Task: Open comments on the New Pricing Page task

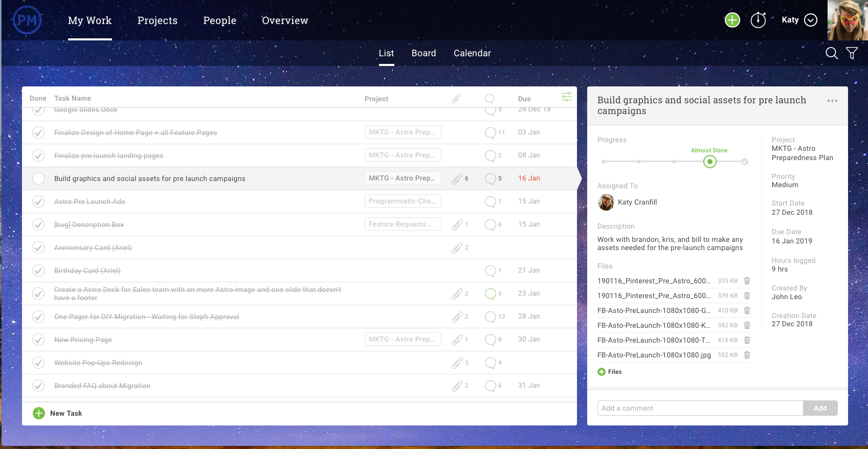Action: click(x=490, y=340)
